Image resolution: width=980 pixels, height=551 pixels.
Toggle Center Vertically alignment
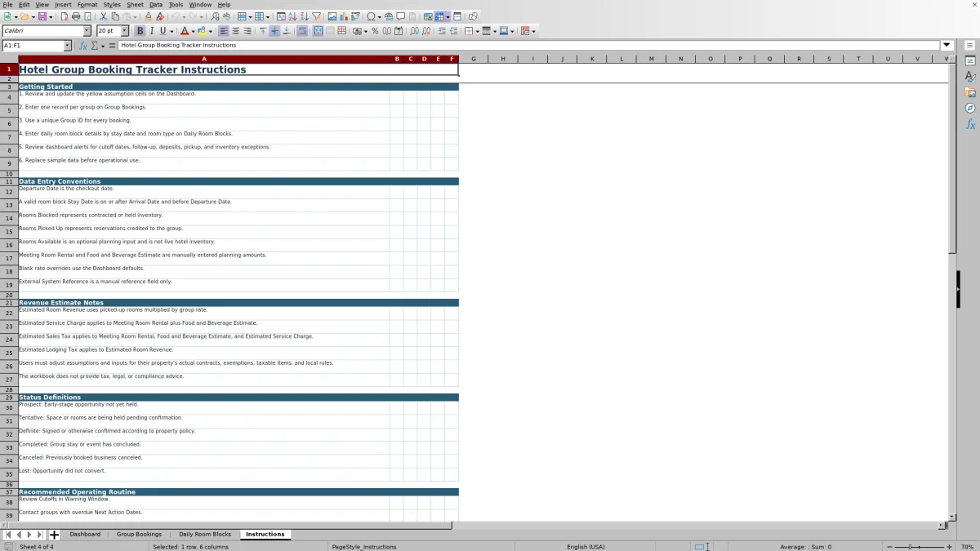(x=274, y=31)
